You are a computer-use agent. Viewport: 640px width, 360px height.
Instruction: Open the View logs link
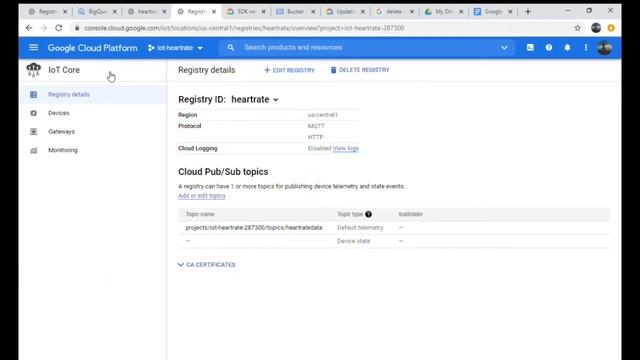tap(346, 149)
